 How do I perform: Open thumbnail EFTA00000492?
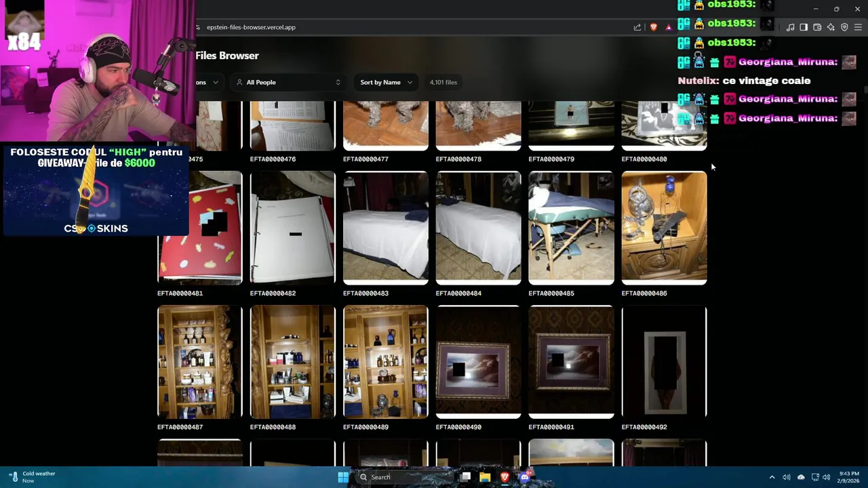664,362
